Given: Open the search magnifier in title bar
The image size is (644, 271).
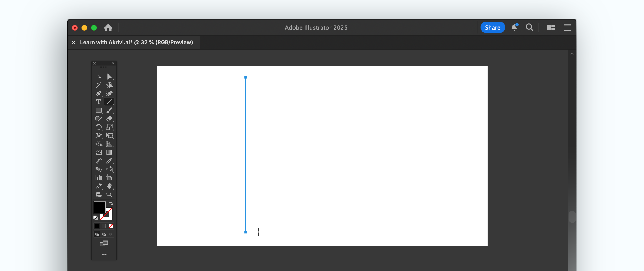Looking at the screenshot, I should (x=529, y=27).
